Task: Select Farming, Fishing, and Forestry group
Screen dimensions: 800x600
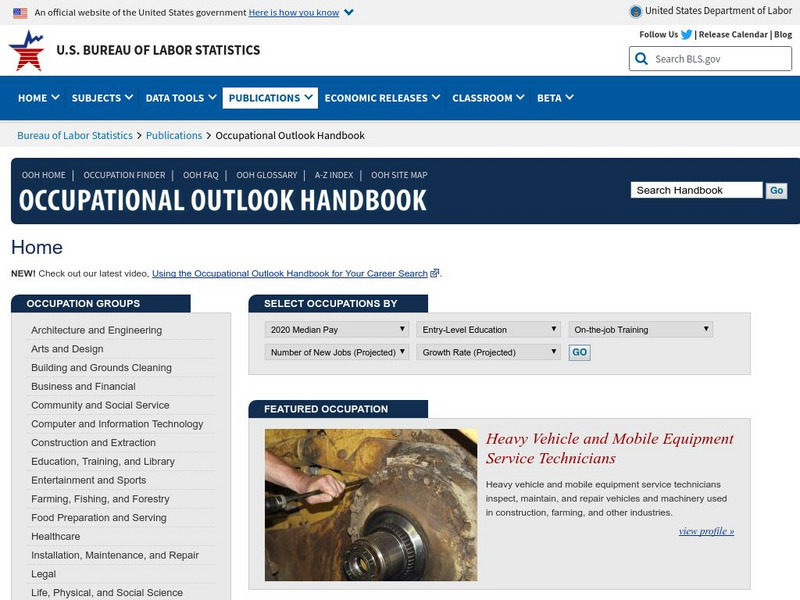Action: [100, 499]
